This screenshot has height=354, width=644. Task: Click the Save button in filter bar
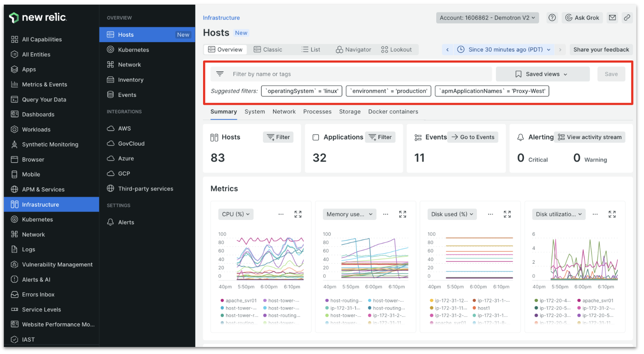[611, 74]
